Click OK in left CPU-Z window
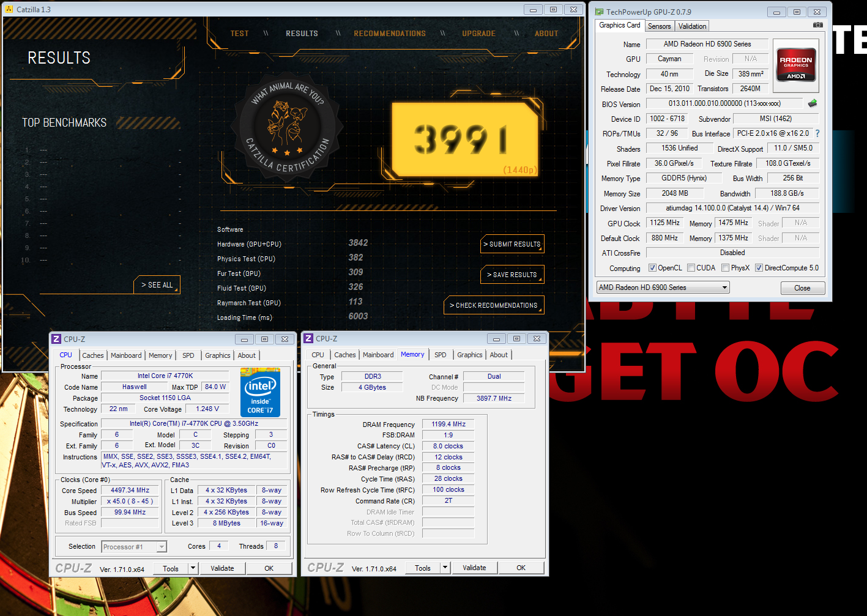The height and width of the screenshot is (616, 867). (x=269, y=568)
